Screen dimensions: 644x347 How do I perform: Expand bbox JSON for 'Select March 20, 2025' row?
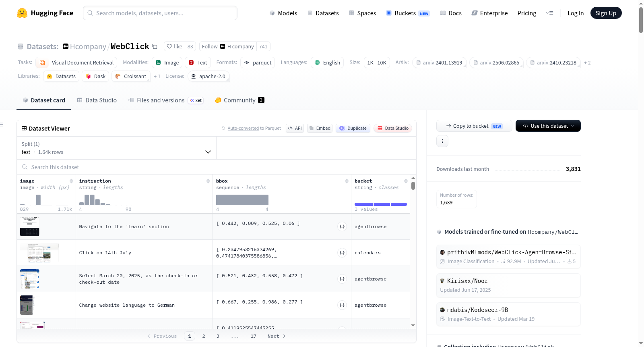tap(342, 279)
